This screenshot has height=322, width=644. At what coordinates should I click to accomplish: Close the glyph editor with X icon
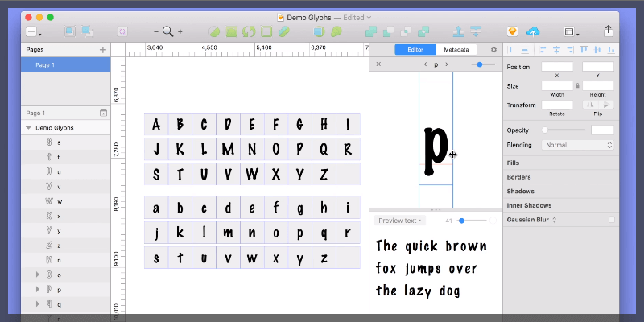(x=378, y=64)
